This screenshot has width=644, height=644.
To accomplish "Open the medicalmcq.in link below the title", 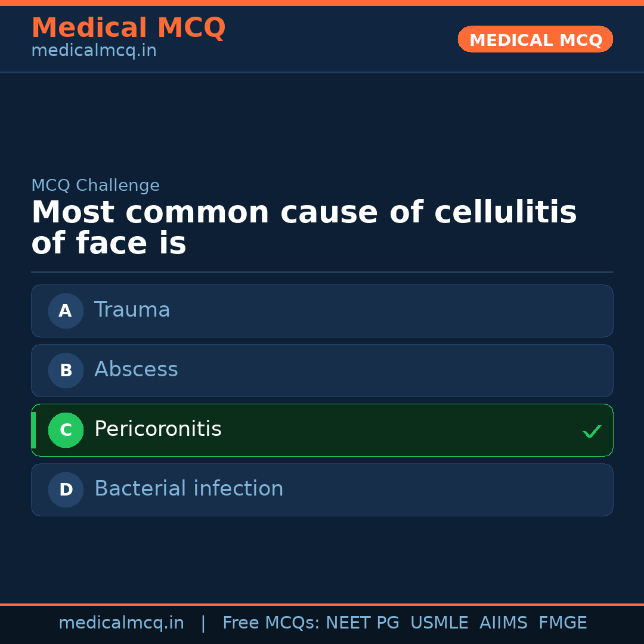I will 94,51.
